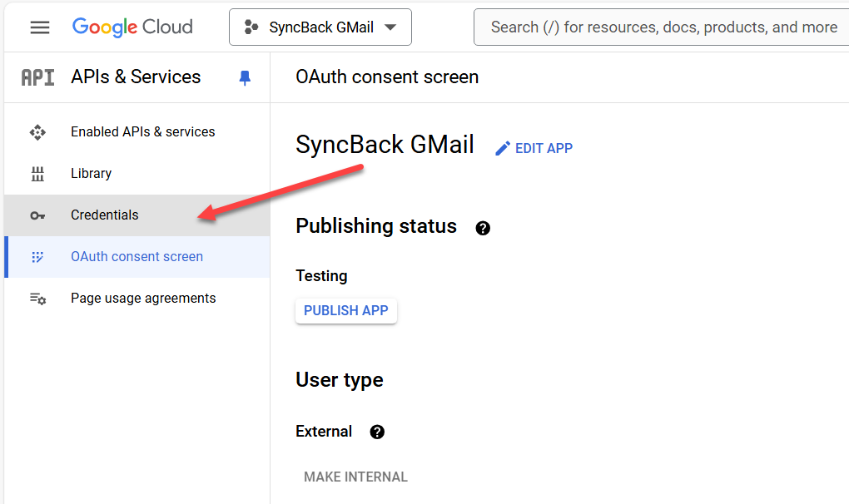Click the EDIT APP button

click(534, 148)
